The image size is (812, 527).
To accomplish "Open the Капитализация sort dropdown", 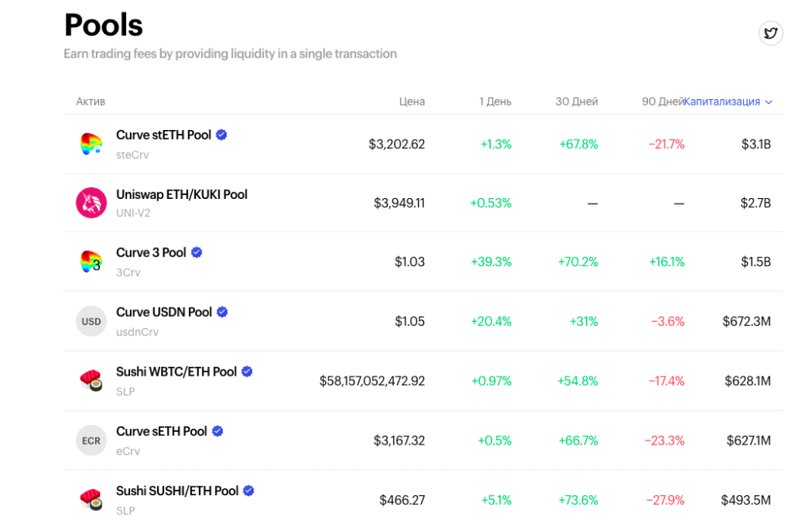I will pyautogui.click(x=722, y=101).
